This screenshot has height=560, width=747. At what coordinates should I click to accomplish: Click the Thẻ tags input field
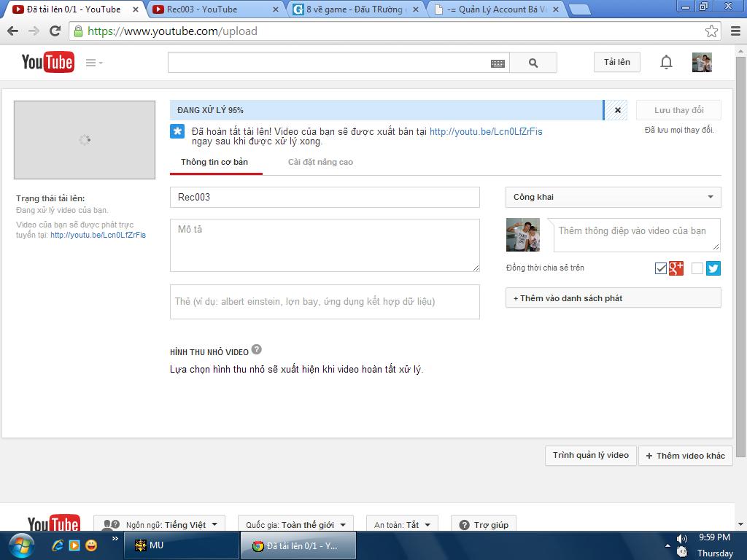click(325, 302)
